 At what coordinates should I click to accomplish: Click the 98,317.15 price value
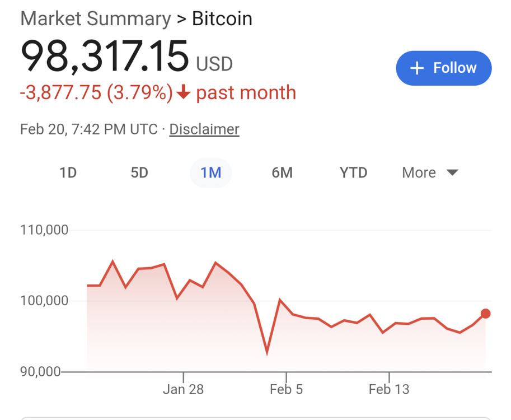[105, 55]
